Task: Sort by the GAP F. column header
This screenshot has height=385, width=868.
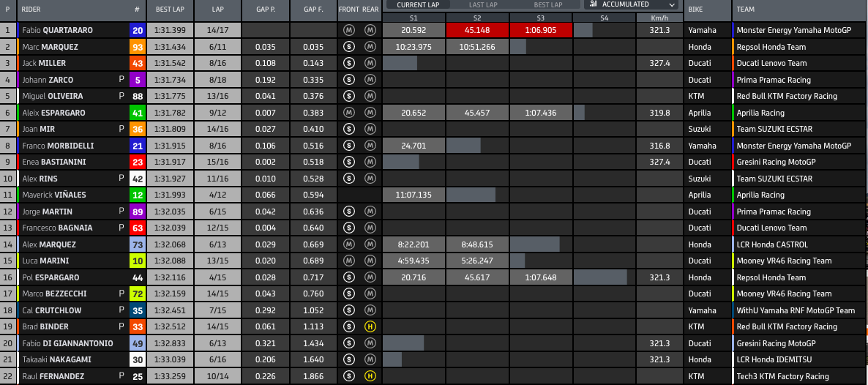Action: click(313, 10)
